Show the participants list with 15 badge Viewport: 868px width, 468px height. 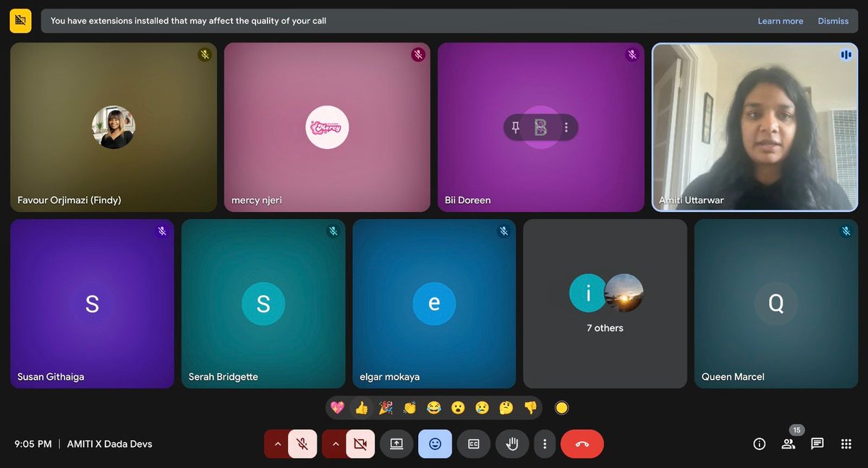788,444
